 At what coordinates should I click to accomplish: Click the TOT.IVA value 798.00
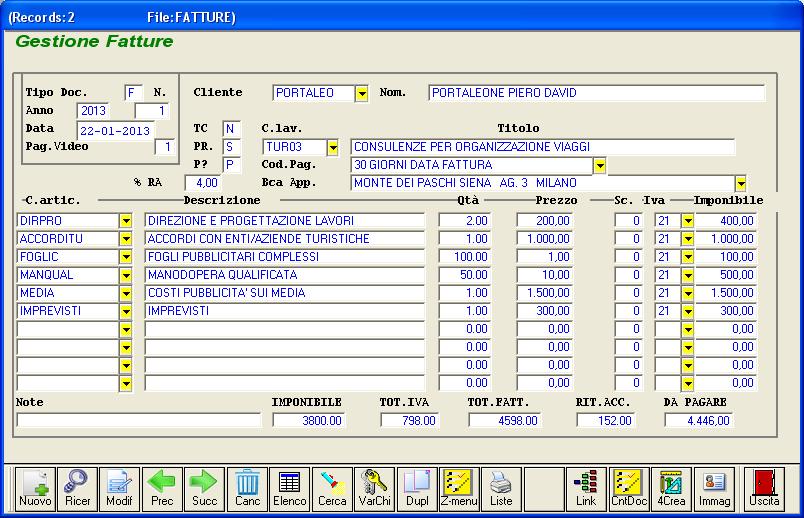pos(410,421)
